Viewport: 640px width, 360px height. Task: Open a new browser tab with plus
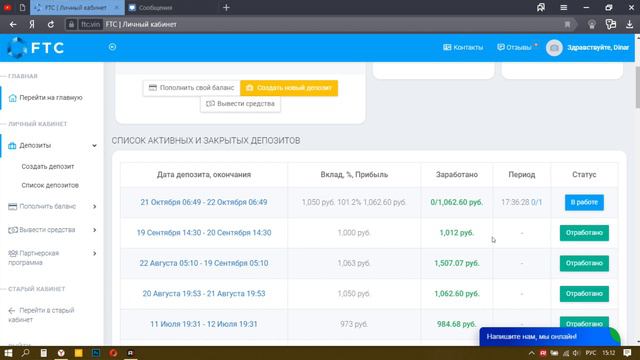pyautogui.click(x=226, y=8)
